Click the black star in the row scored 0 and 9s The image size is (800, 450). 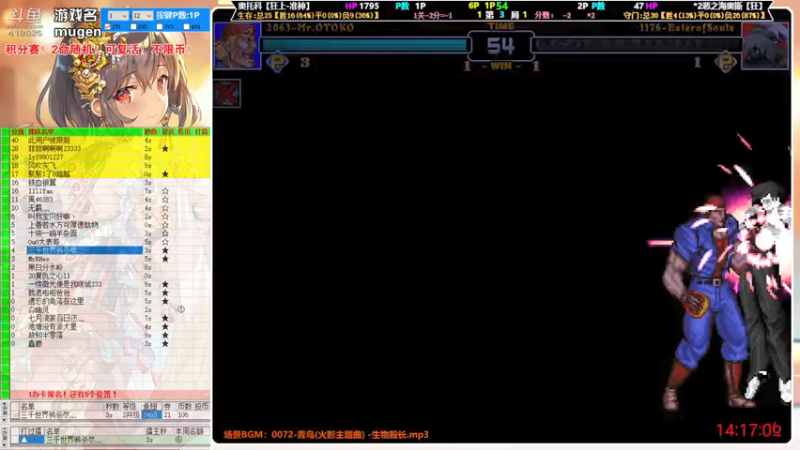click(165, 335)
